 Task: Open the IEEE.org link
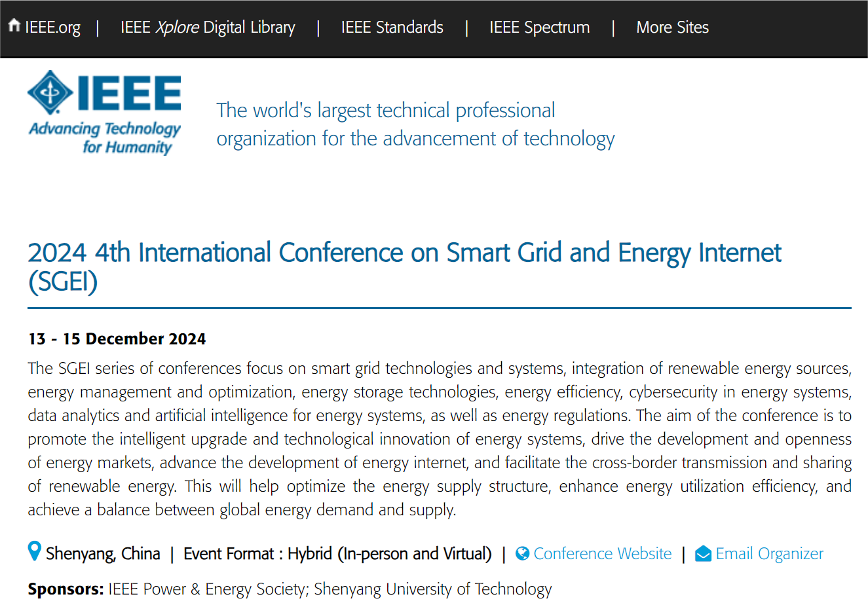pyautogui.click(x=52, y=27)
